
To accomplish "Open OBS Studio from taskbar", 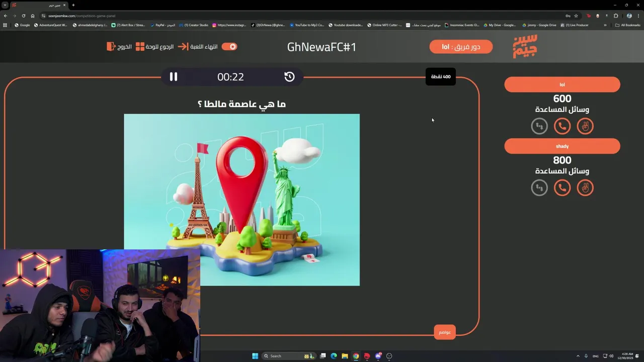I will pos(389,356).
